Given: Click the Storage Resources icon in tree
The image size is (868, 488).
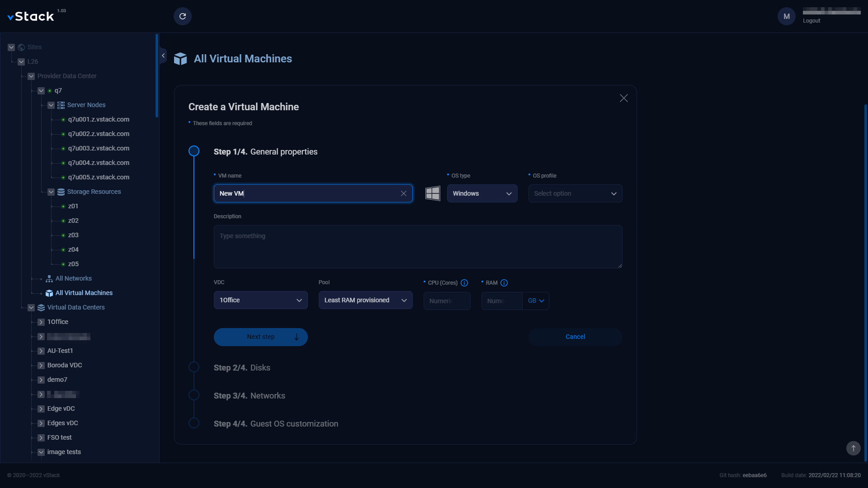Looking at the screenshot, I should coord(61,192).
